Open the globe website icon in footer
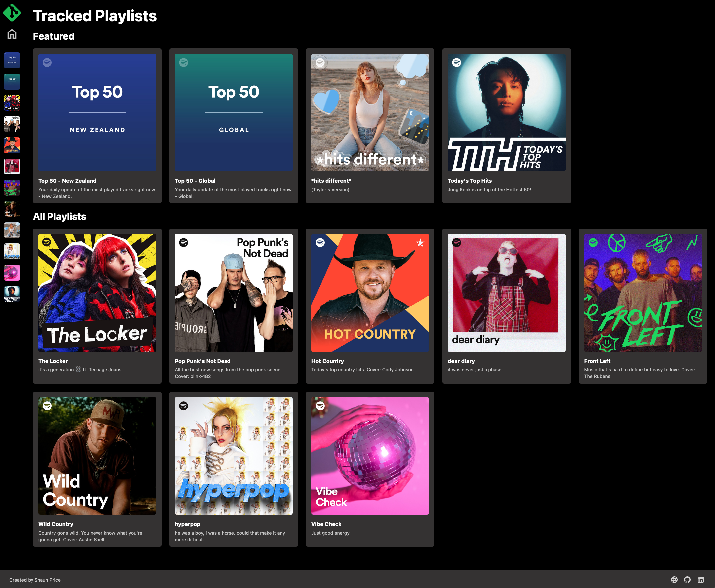715x588 pixels. (674, 579)
